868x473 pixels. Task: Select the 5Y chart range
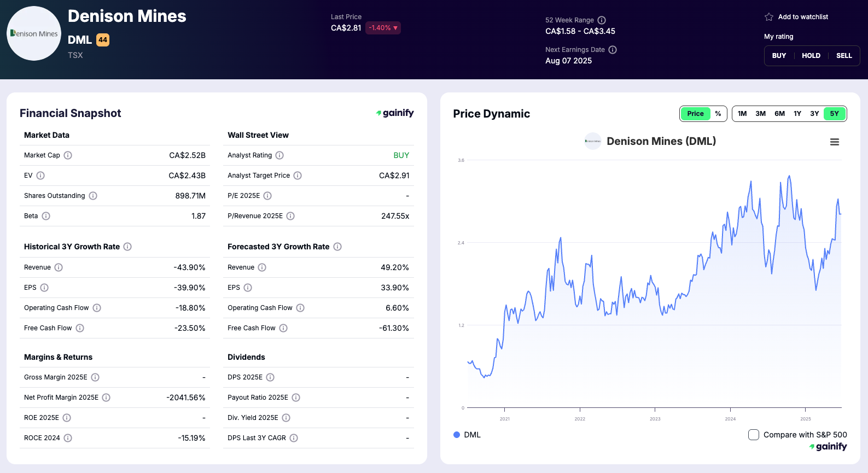coord(834,114)
